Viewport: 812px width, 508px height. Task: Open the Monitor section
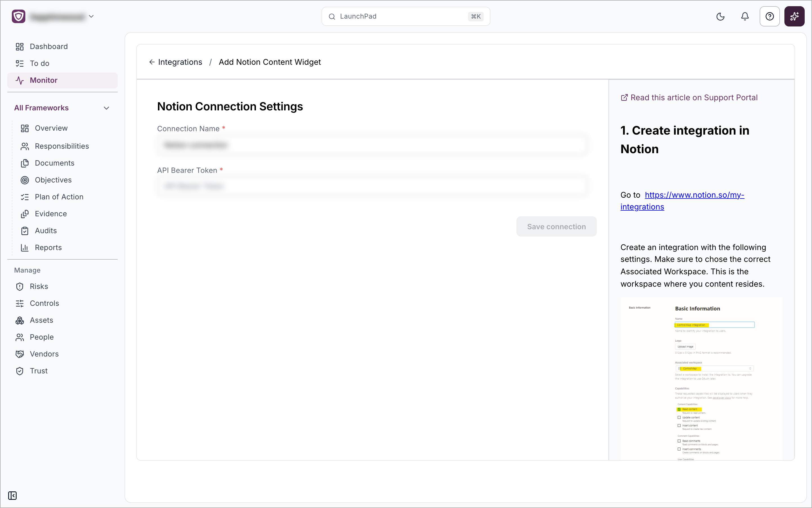(63, 80)
